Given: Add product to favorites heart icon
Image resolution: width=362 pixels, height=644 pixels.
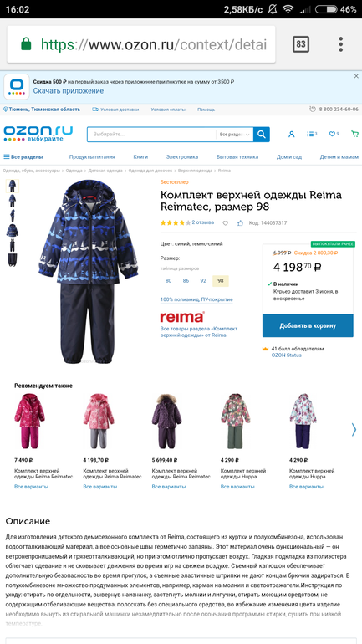Looking at the screenshot, I should 226,223.
